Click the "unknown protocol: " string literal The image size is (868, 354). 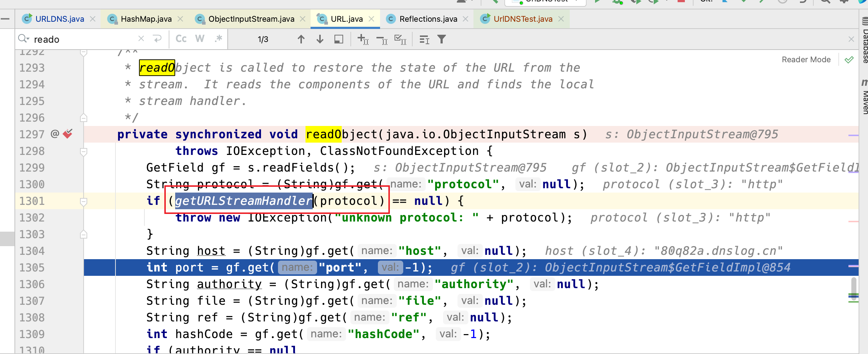406,218
